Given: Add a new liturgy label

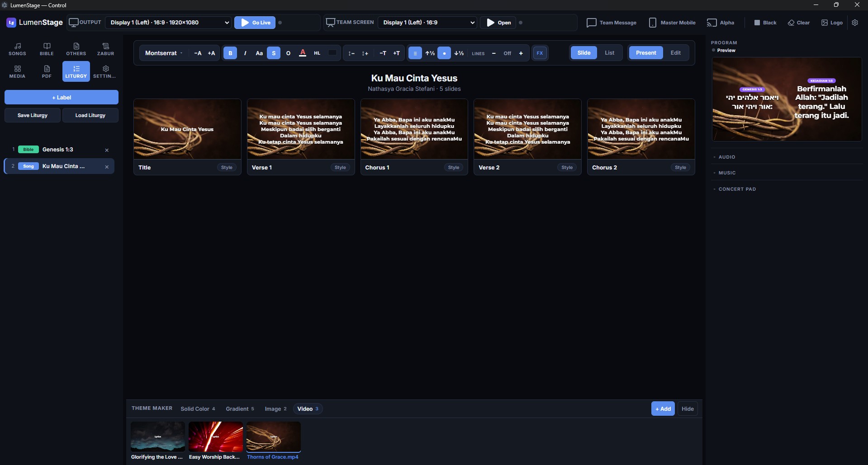Looking at the screenshot, I should [x=62, y=97].
